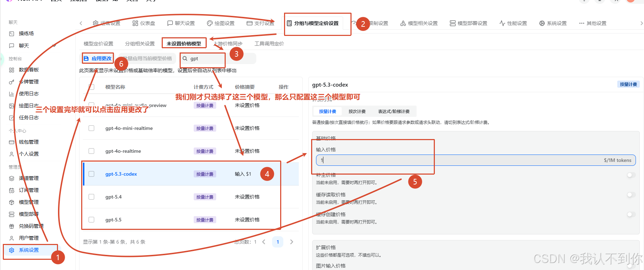This screenshot has width=644, height=270.
Task: Open the 系统设置 tab in the top row
Action: pos(553,23)
